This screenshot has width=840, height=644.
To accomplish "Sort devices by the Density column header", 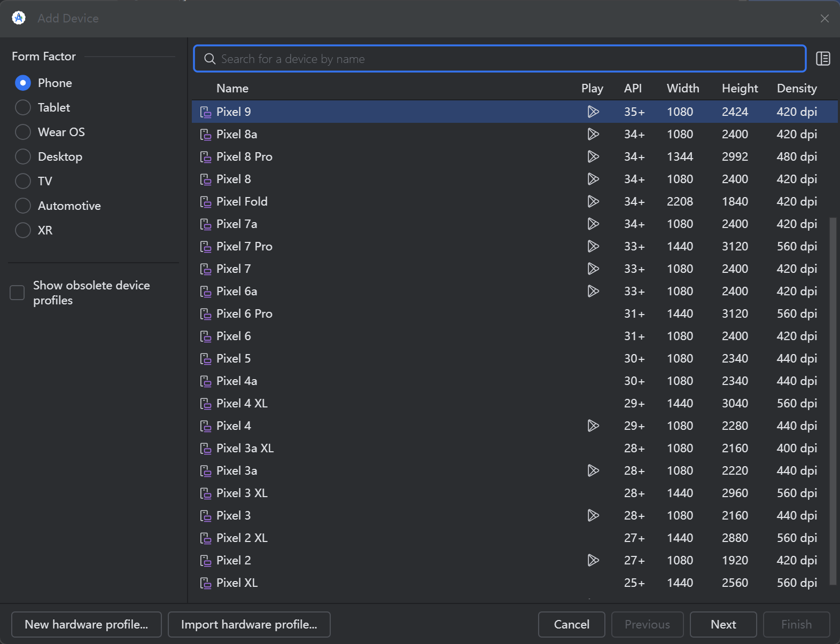I will (x=797, y=88).
